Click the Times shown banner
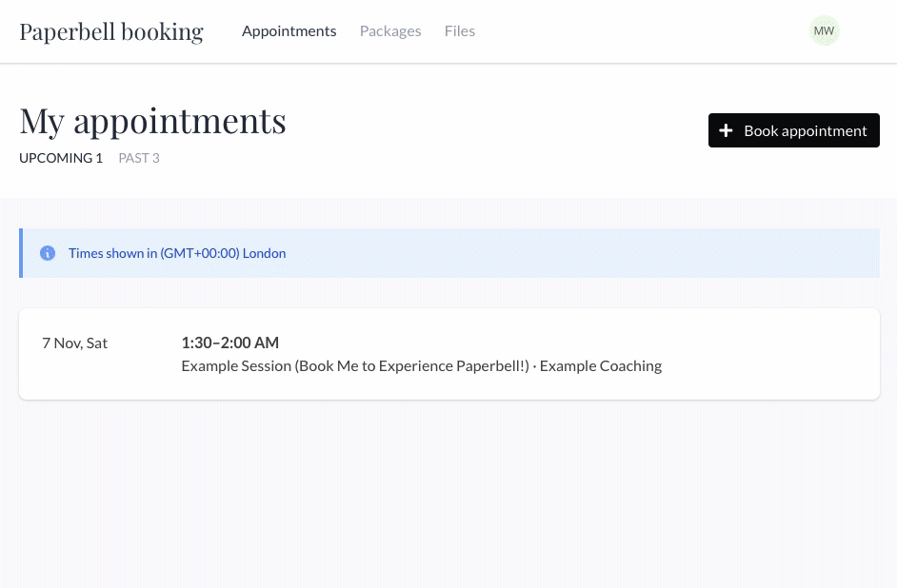Viewport: 897px width, 588px height. pyautogui.click(x=448, y=253)
